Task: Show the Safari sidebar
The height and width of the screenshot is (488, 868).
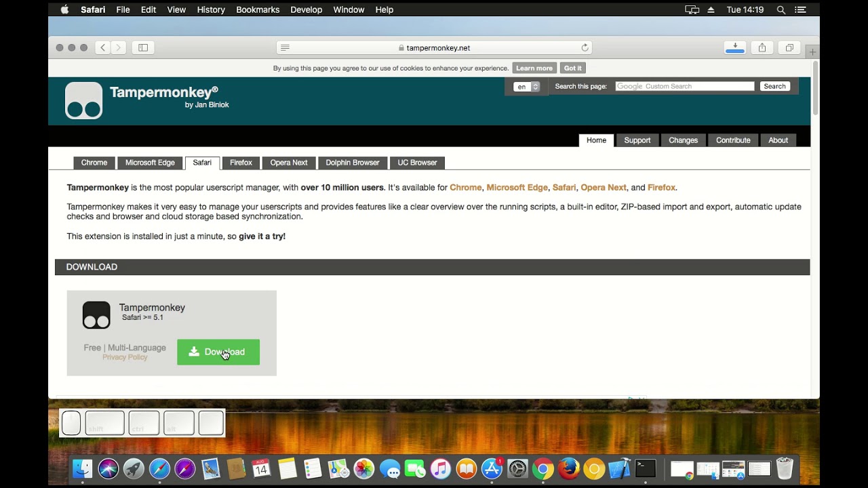Action: (x=143, y=47)
